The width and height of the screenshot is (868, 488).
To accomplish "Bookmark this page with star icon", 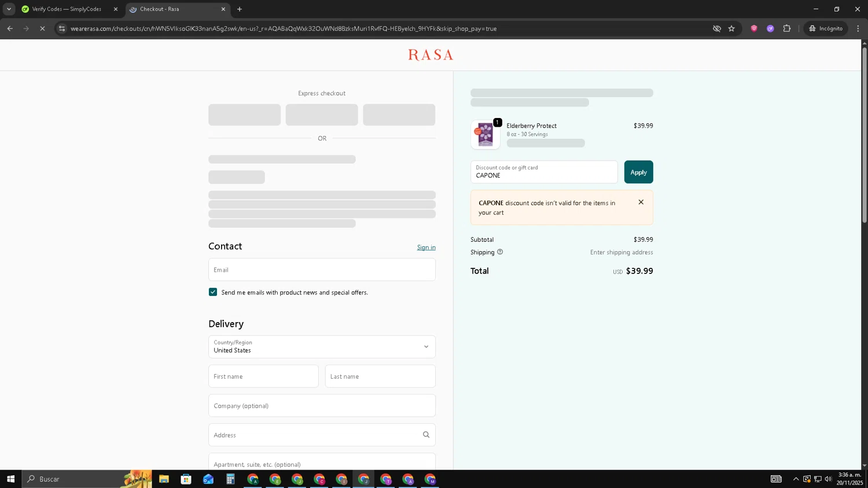I will (x=731, y=28).
